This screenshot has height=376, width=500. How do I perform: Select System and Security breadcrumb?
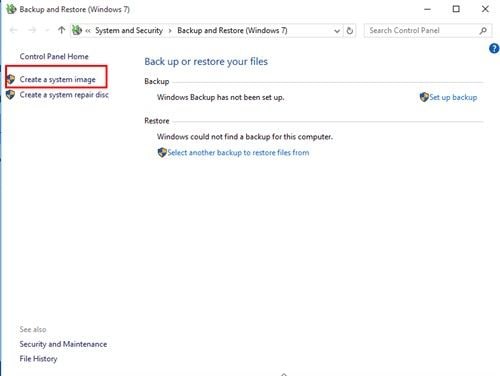(x=129, y=31)
